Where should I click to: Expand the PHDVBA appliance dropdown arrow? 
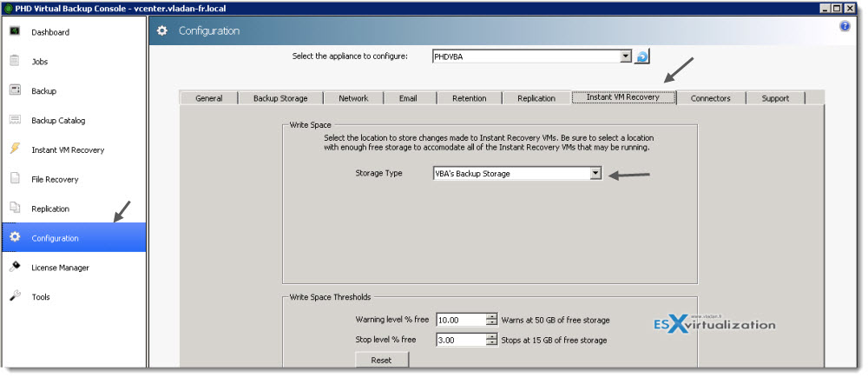pos(626,56)
